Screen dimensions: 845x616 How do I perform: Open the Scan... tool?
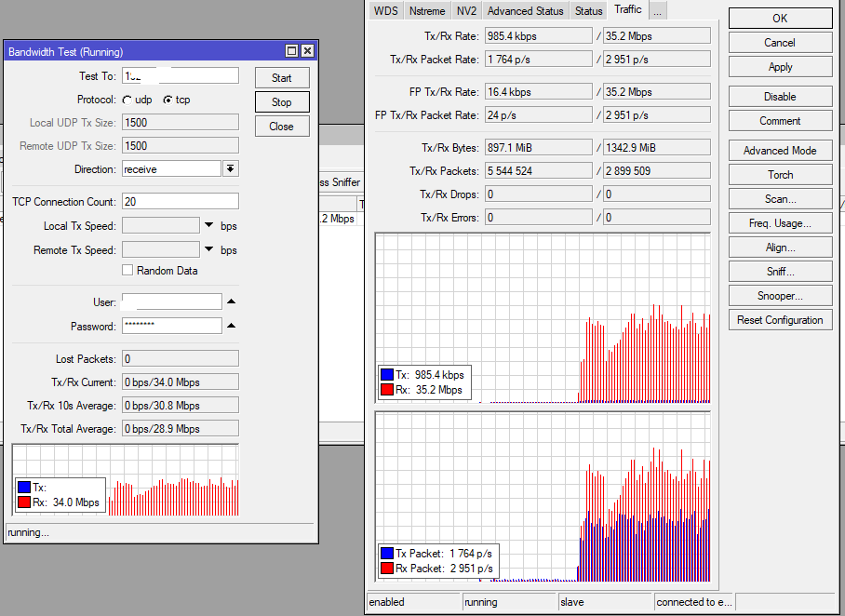pos(780,199)
